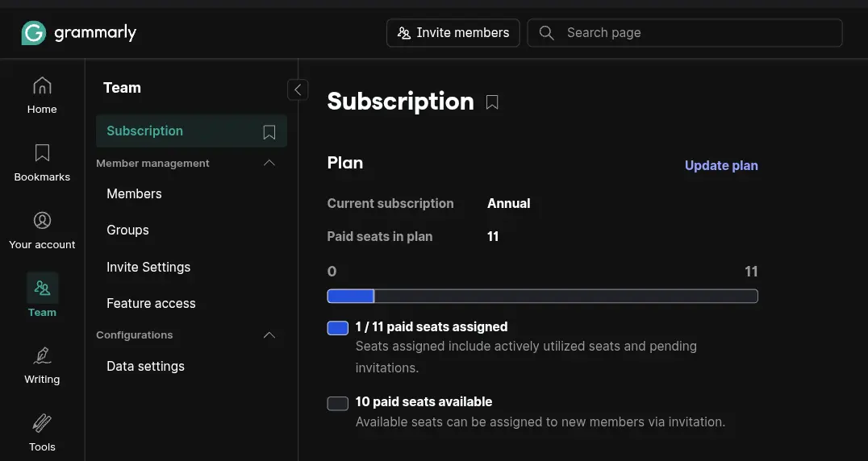The image size is (868, 461).
Task: Open Bookmarks in the left rail
Action: coord(42,163)
